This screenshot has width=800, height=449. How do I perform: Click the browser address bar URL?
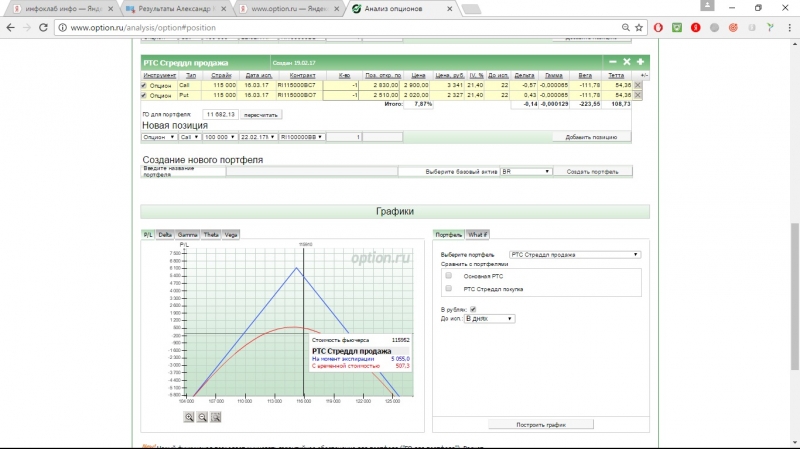143,28
